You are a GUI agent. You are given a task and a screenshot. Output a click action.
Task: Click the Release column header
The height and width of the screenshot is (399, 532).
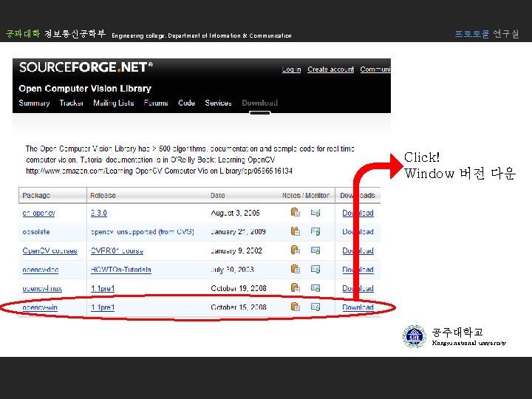point(103,195)
